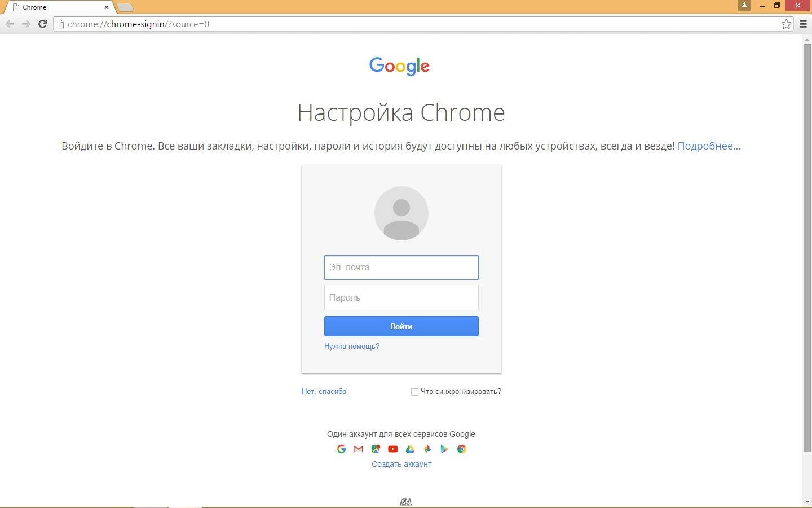Screen dimensions: 812x508
Task: Open the 'Нужна помощь?' help link
Action: tap(352, 346)
